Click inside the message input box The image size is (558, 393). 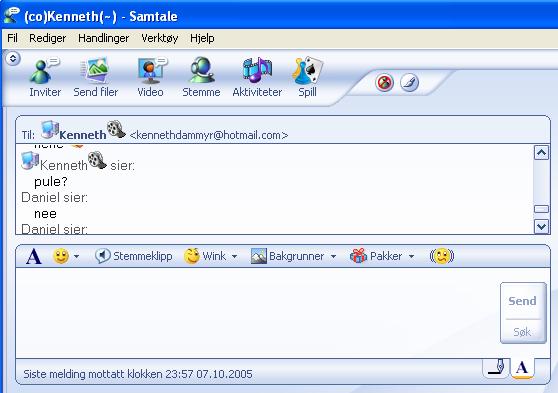click(258, 313)
